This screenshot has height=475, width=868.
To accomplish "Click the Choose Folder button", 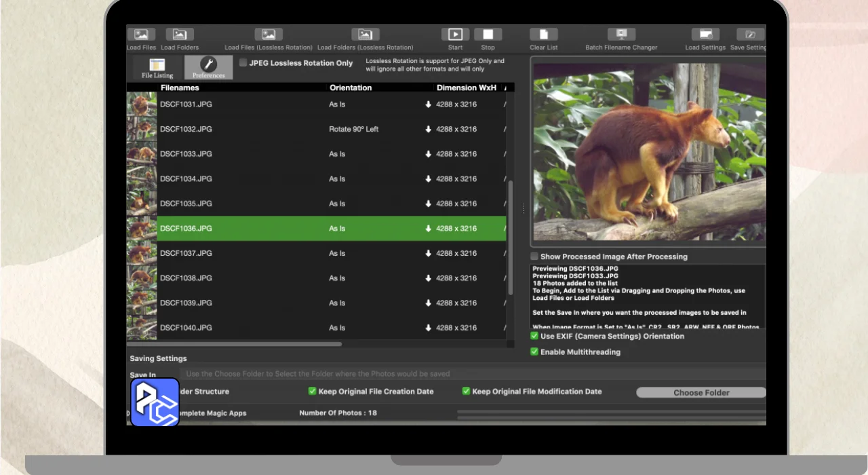I will pos(701,393).
